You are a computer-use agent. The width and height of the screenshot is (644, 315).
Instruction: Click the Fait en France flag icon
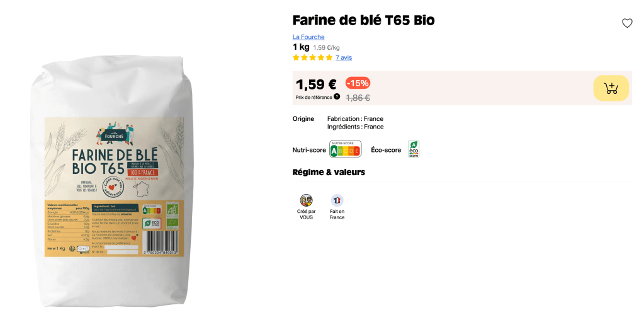pos(337,201)
